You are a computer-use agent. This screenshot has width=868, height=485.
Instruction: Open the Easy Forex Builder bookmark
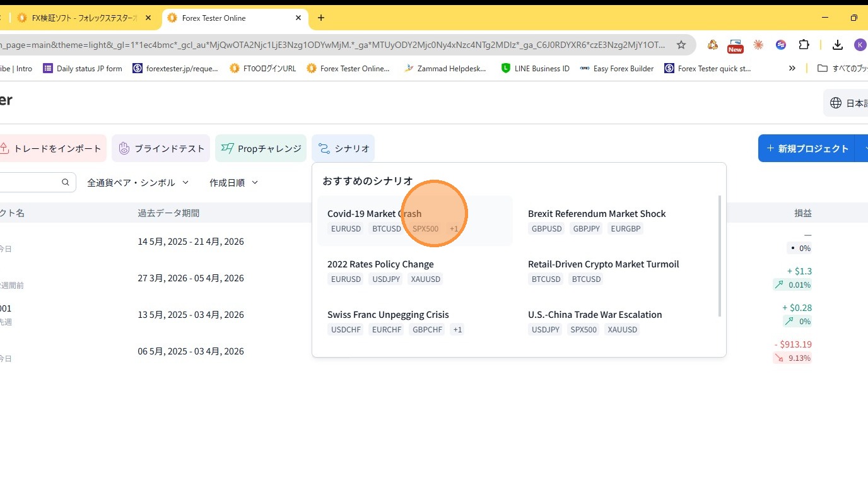point(617,68)
